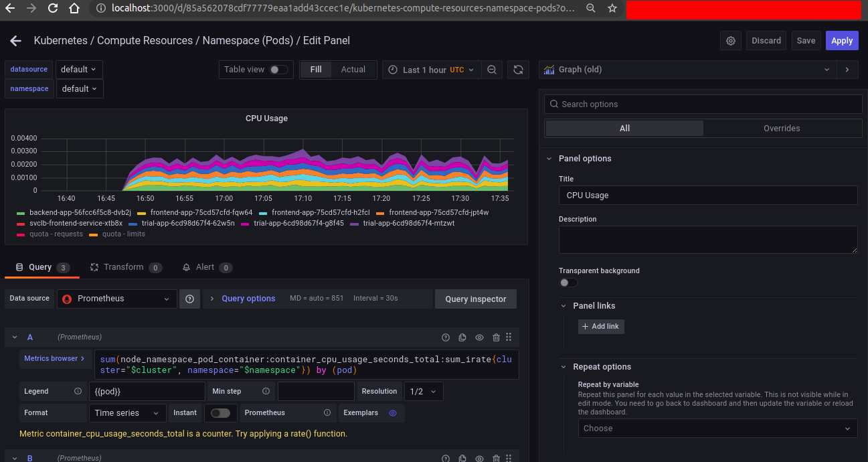Open the Metrics browser
The image size is (868, 462).
54,359
